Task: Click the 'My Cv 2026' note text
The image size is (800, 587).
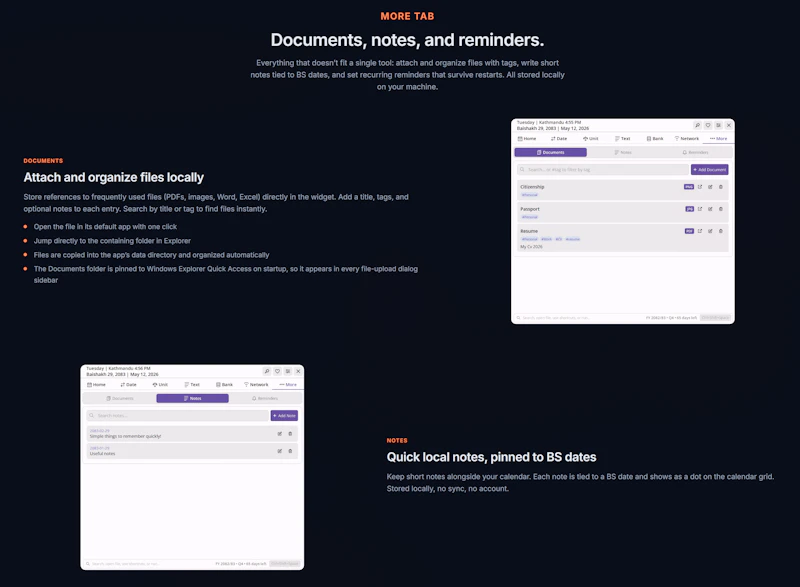Action: pos(531,247)
